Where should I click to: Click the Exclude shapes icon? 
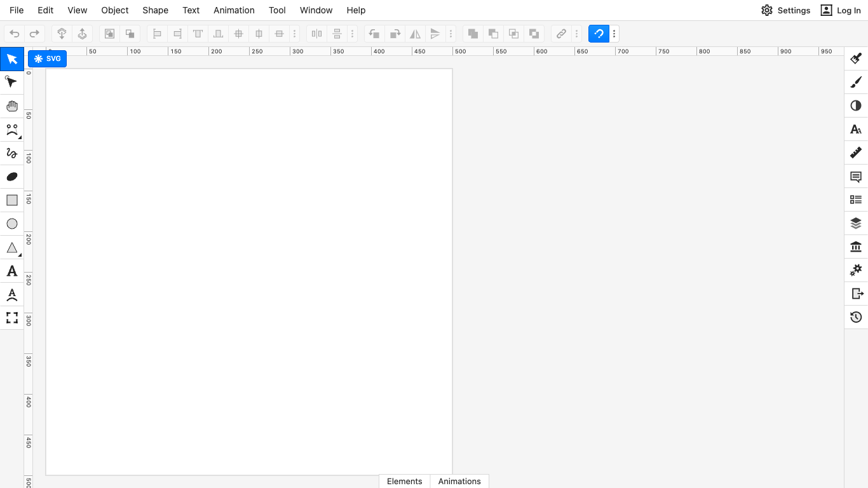tap(534, 34)
